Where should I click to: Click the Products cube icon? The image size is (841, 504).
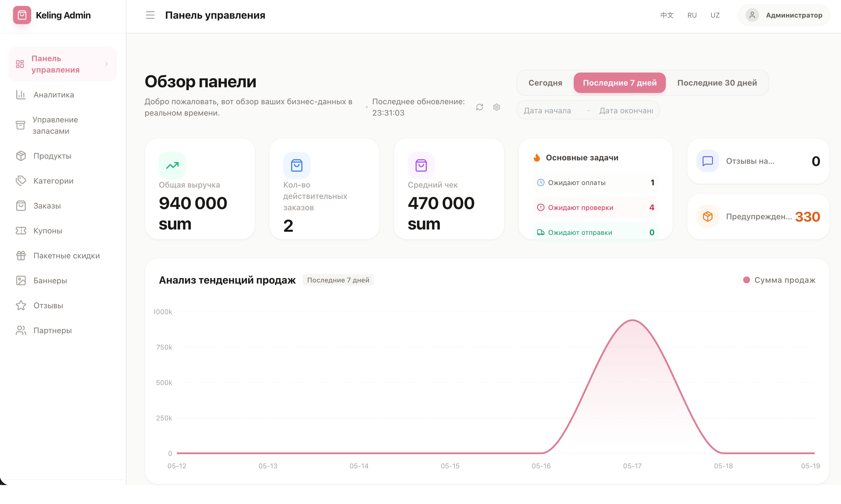(x=21, y=156)
